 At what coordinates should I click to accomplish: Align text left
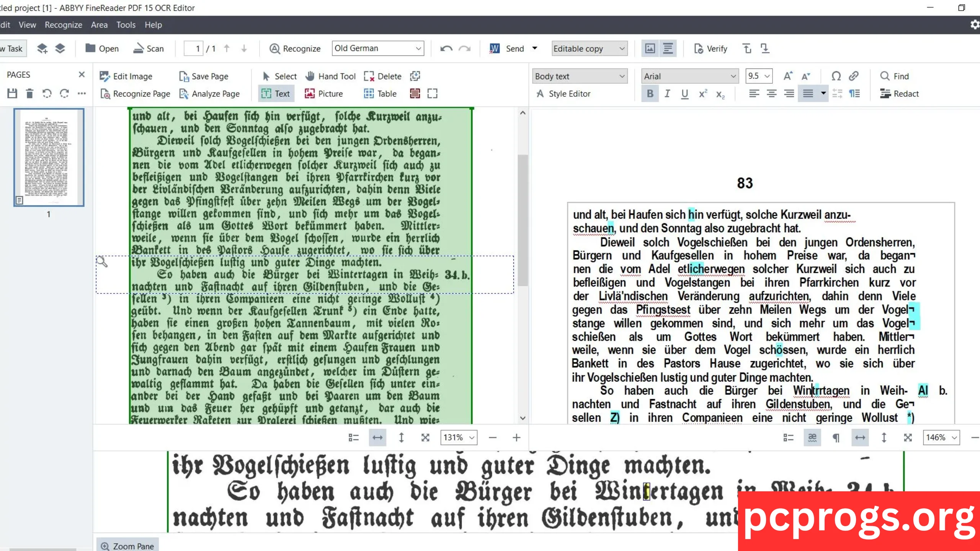754,94
